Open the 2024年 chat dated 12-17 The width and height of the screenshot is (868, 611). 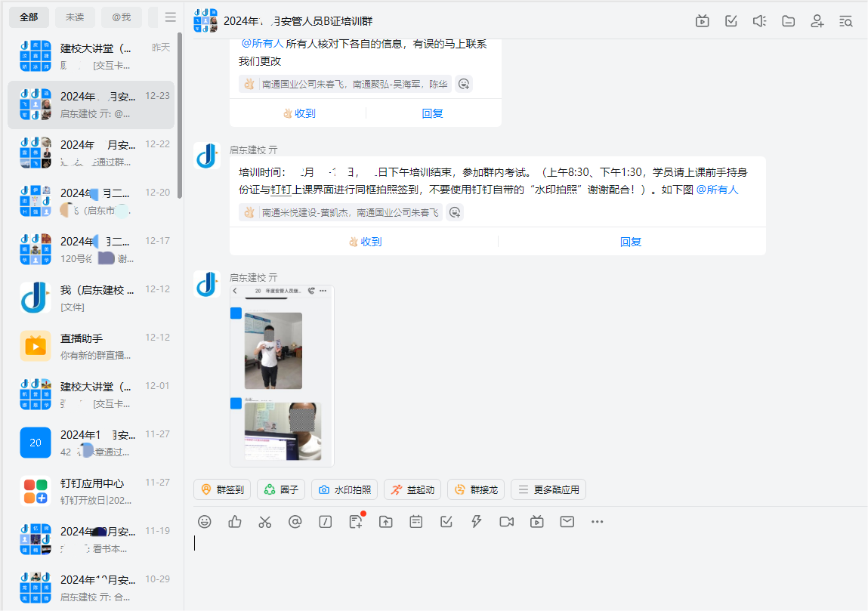click(x=91, y=249)
